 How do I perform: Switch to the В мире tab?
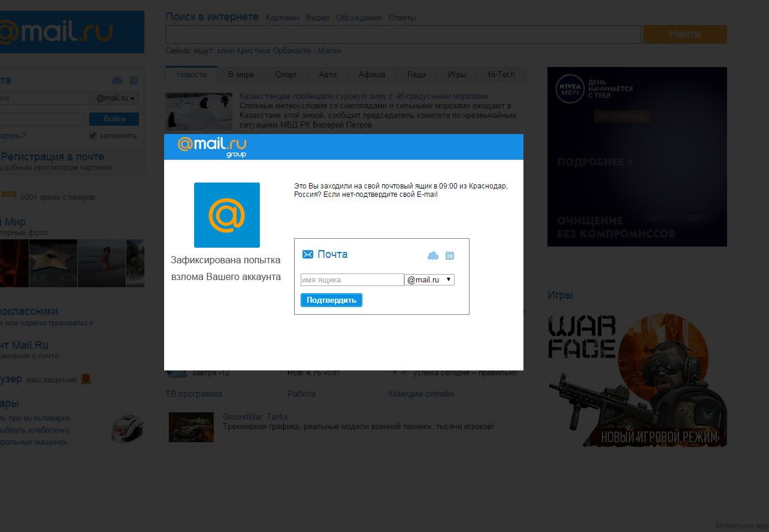tap(241, 74)
